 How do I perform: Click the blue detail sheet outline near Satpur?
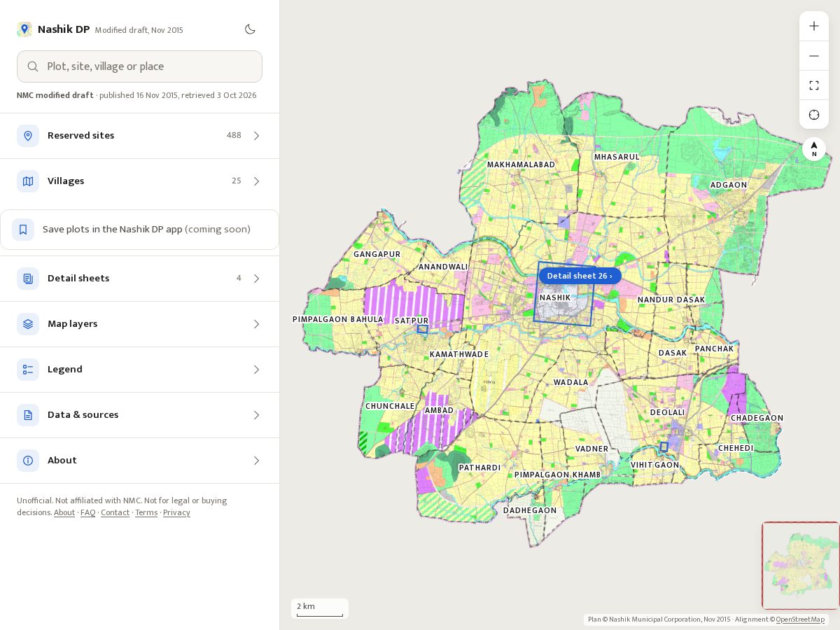[x=423, y=329]
